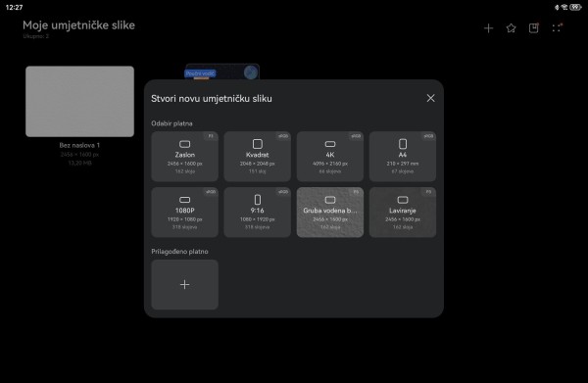The height and width of the screenshot is (383, 588).
Task: Click the 'Prilagođeno platno' section label
Action: click(179, 252)
